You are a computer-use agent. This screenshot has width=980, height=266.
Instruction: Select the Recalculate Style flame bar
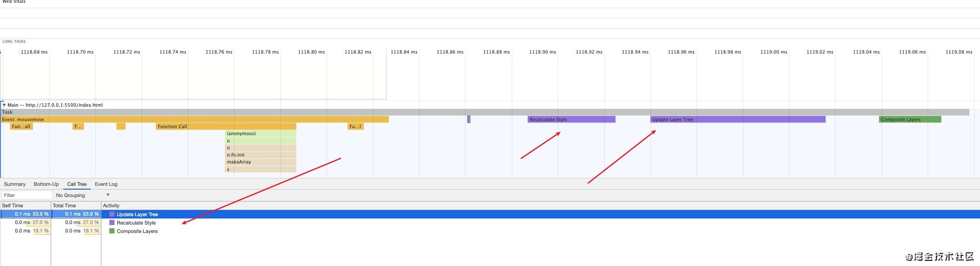571,120
